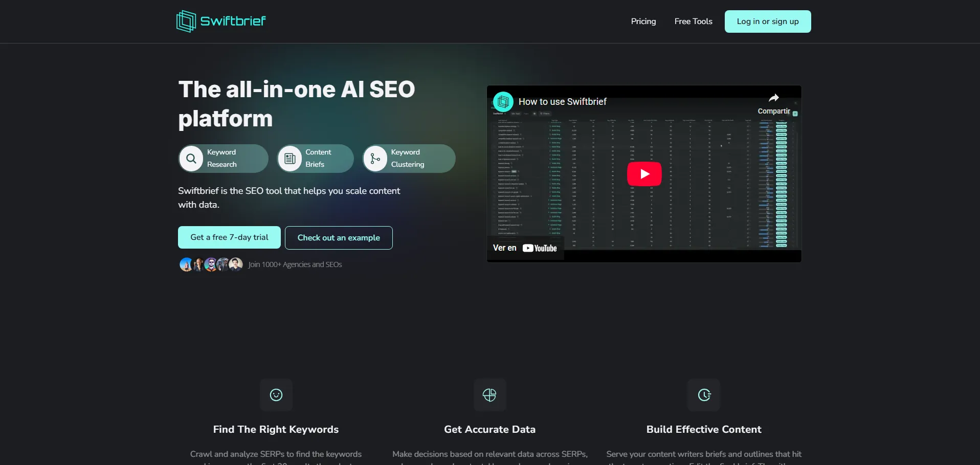Click the smiley icon above Find The Right Keywords

276,395
